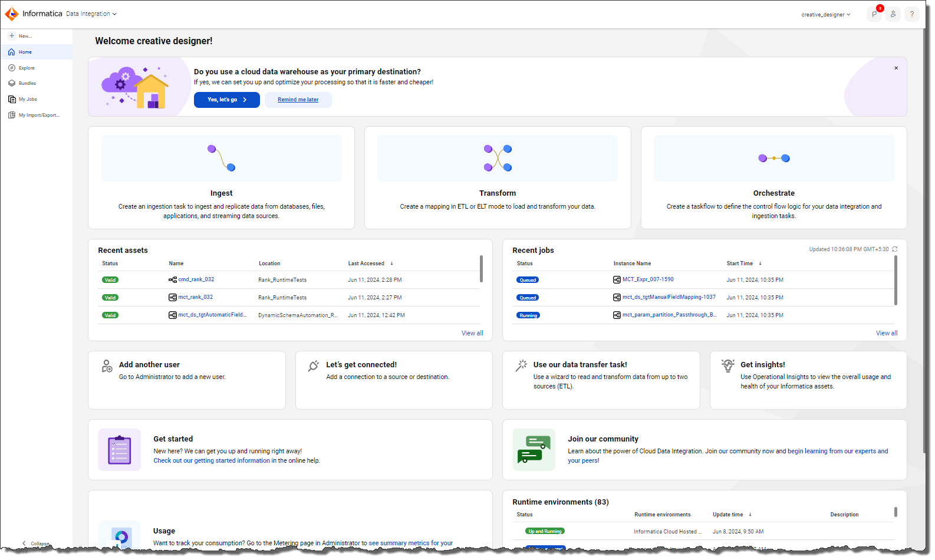Click the Informatica Cloud Hosted environment name
Viewport: 935px width, 560px height.
(x=667, y=532)
